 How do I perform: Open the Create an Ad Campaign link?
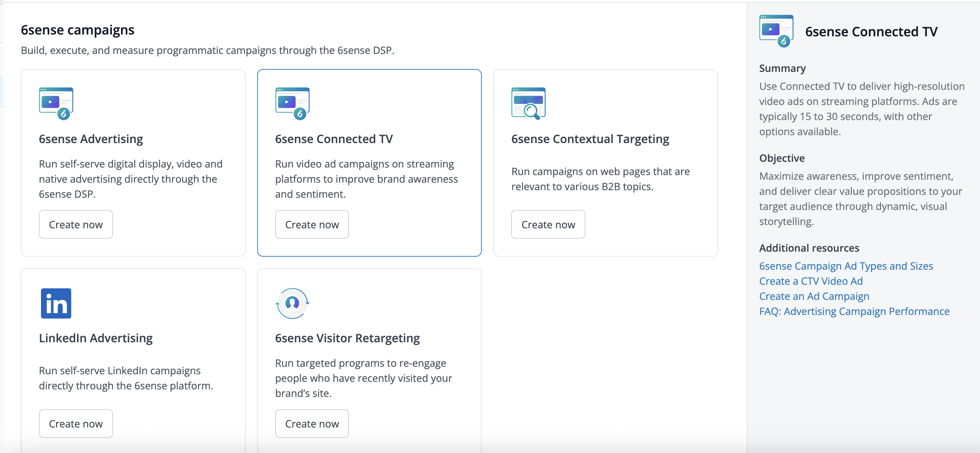point(814,296)
